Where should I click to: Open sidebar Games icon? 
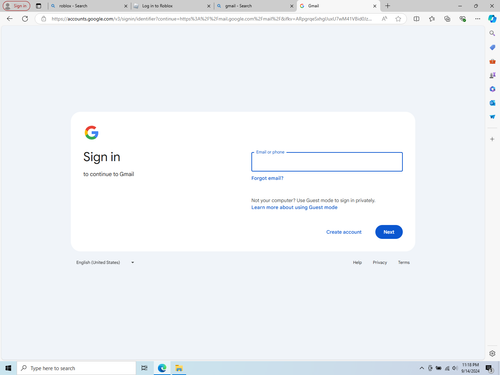coord(492,75)
